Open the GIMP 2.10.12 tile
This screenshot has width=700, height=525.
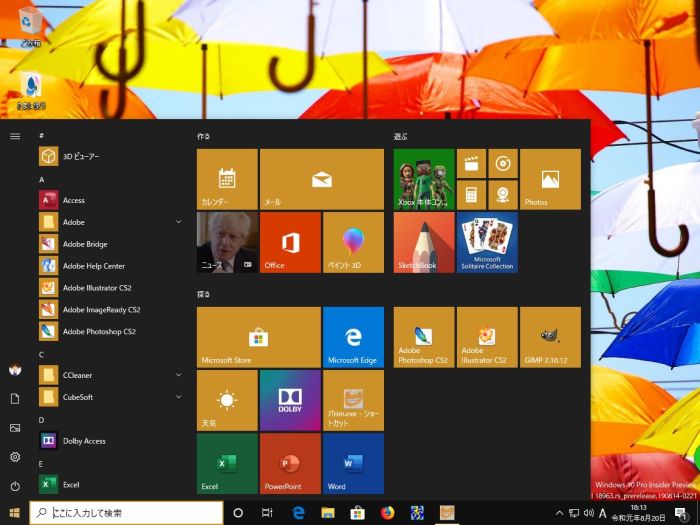point(550,337)
